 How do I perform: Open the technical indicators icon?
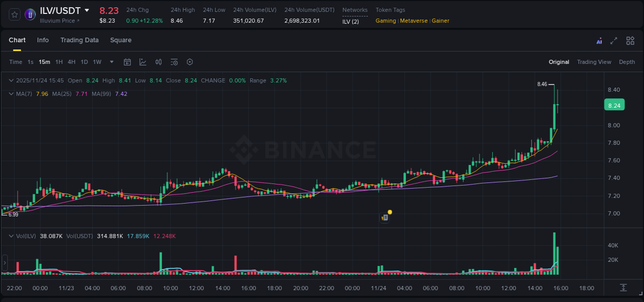(x=142, y=61)
